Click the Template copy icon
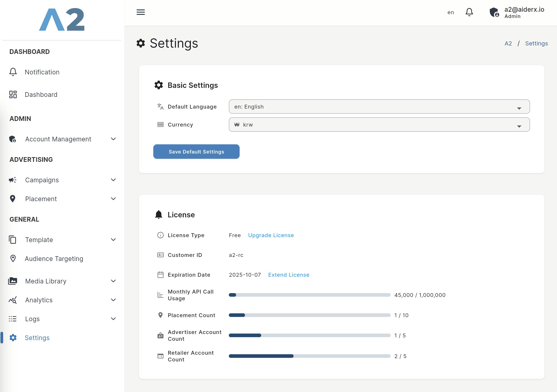The height and width of the screenshot is (392, 557). click(x=13, y=240)
